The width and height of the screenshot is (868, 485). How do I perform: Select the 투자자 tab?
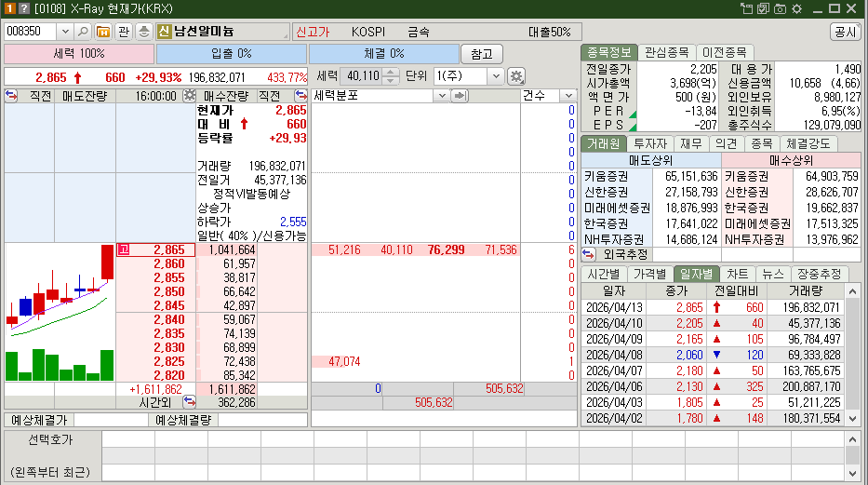tap(649, 143)
